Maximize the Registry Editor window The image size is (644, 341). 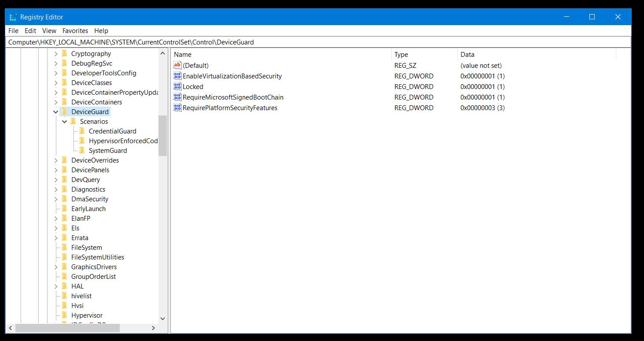click(x=592, y=17)
